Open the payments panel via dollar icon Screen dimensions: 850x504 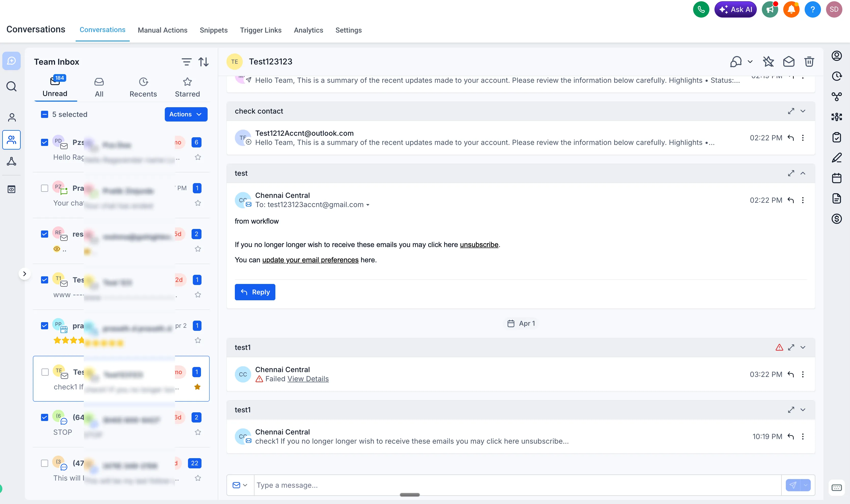pos(837,219)
